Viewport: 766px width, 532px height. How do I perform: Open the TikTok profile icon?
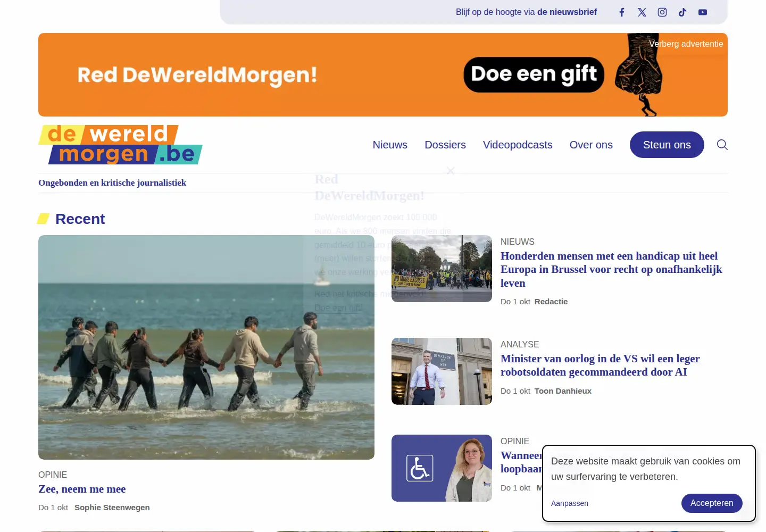682,12
